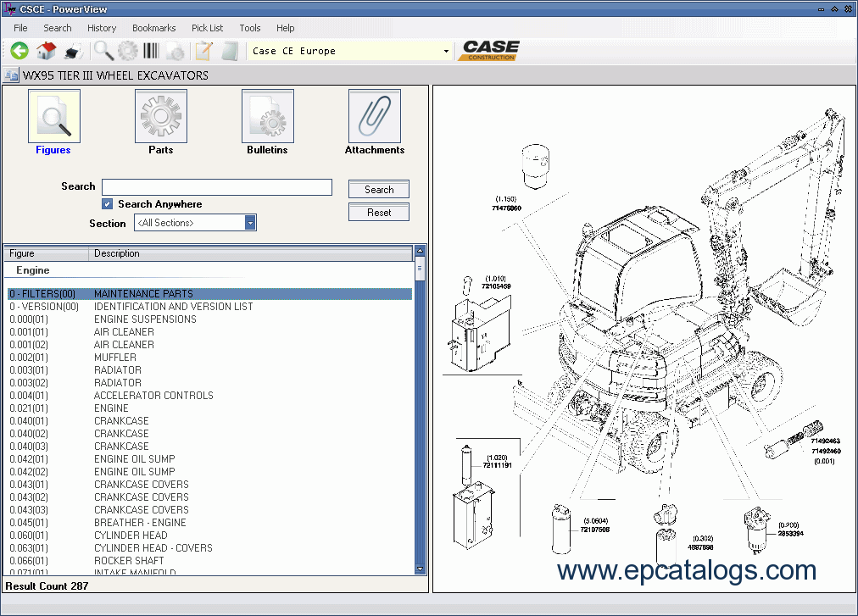
Task: Click the green Back arrow icon
Action: 19,51
